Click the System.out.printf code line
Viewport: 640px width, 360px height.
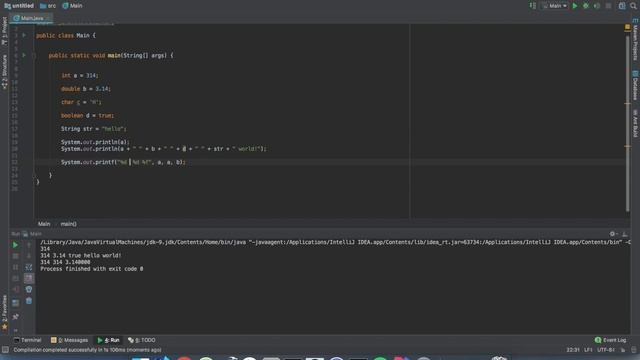[x=123, y=162]
